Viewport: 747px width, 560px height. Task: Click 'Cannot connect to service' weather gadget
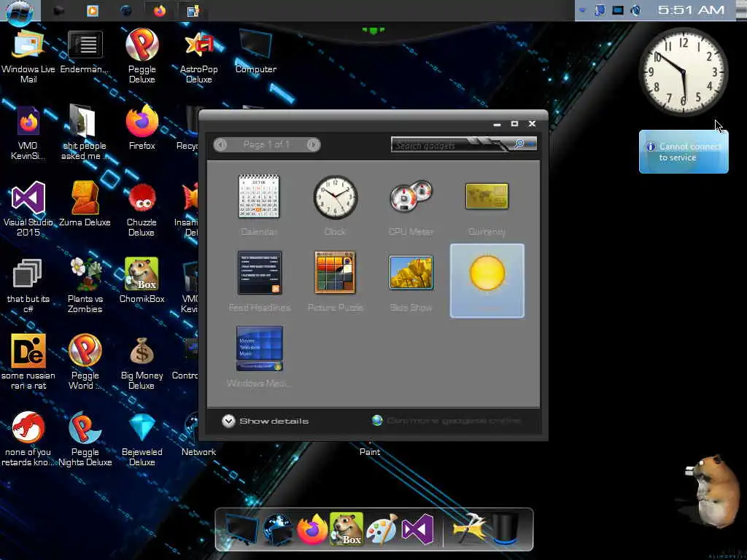(x=683, y=152)
